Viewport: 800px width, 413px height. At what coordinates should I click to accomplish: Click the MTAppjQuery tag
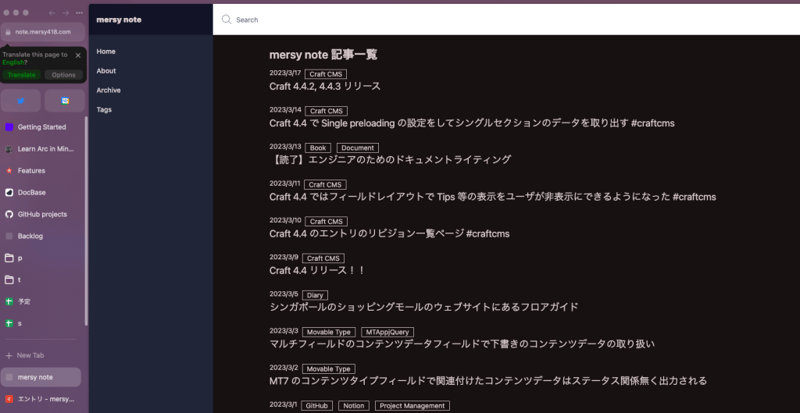tap(388, 332)
